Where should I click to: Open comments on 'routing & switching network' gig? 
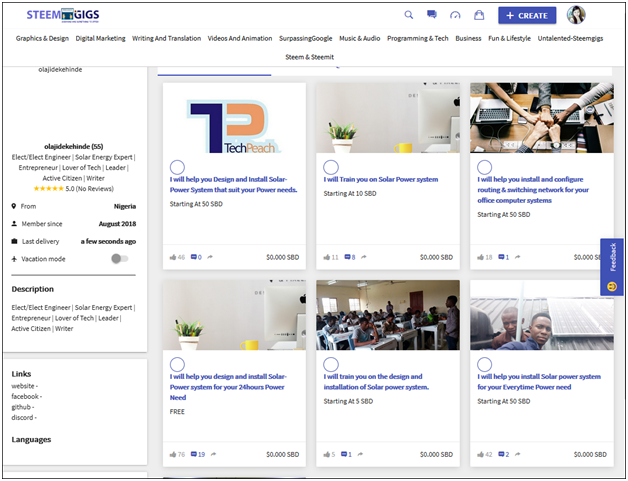[503, 257]
